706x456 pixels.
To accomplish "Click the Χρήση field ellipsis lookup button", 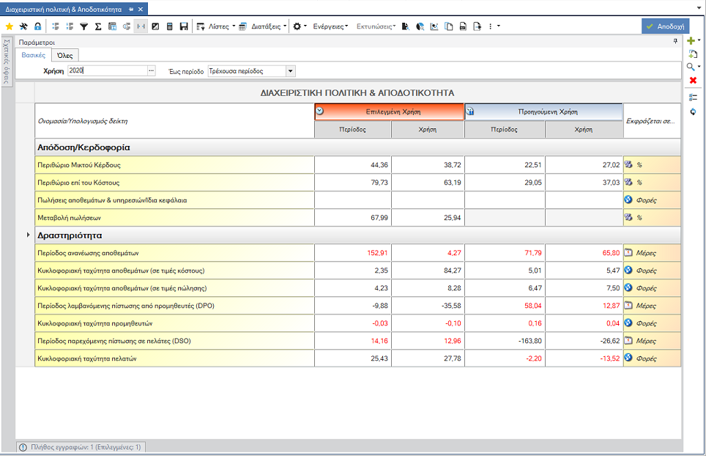I will [151, 71].
